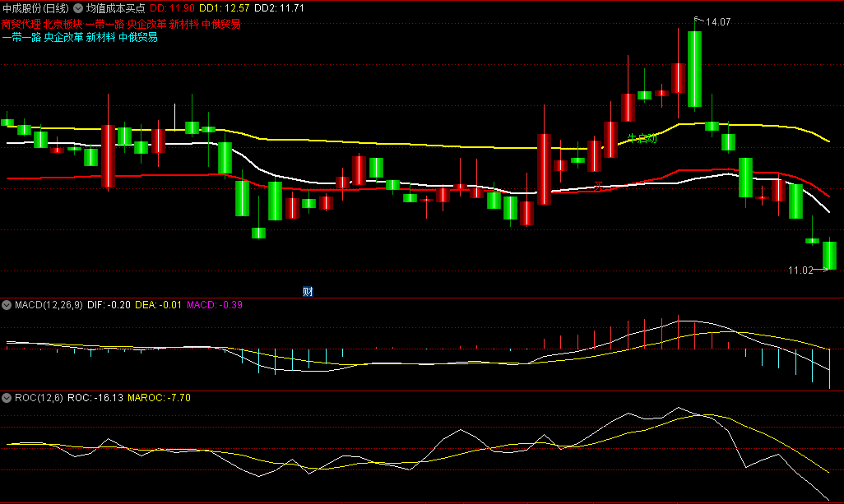Open the ROC indicator dropdown arrow

click(7, 398)
